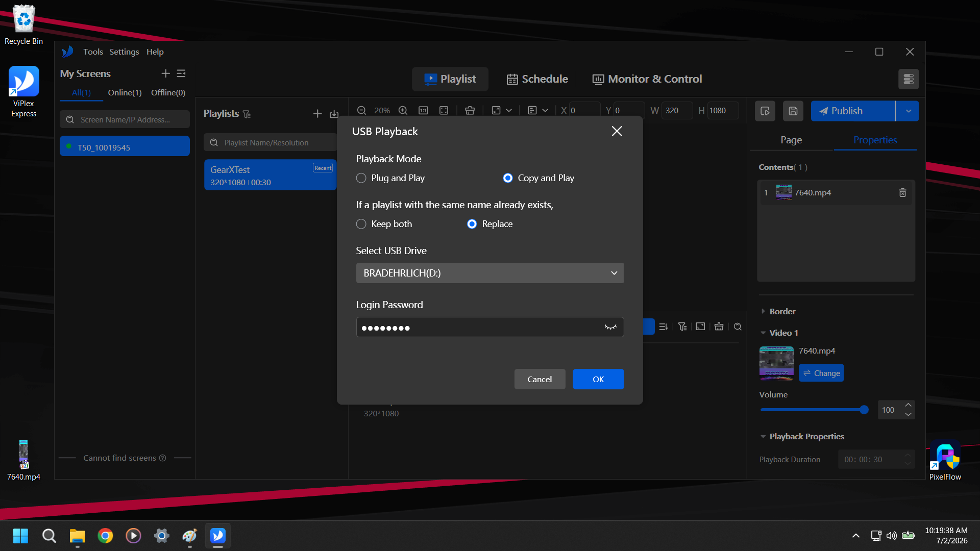Show All(1) screens filter
The image size is (980, 551).
point(81,92)
